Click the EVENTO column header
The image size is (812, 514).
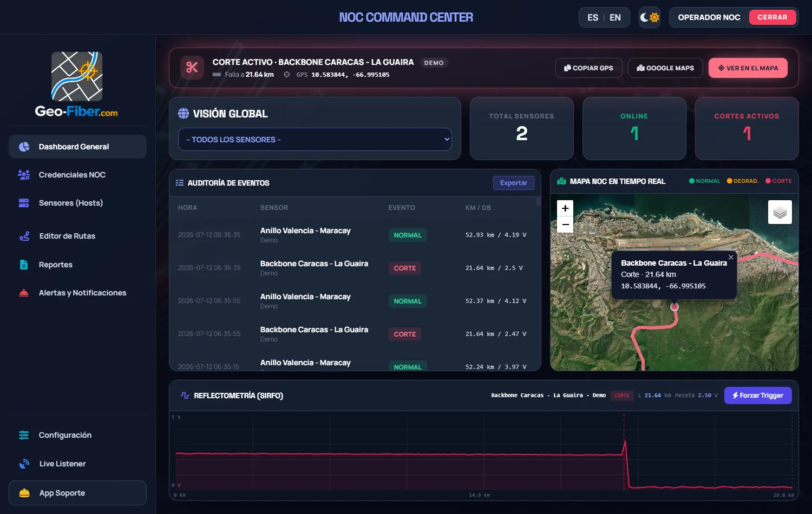pos(402,208)
